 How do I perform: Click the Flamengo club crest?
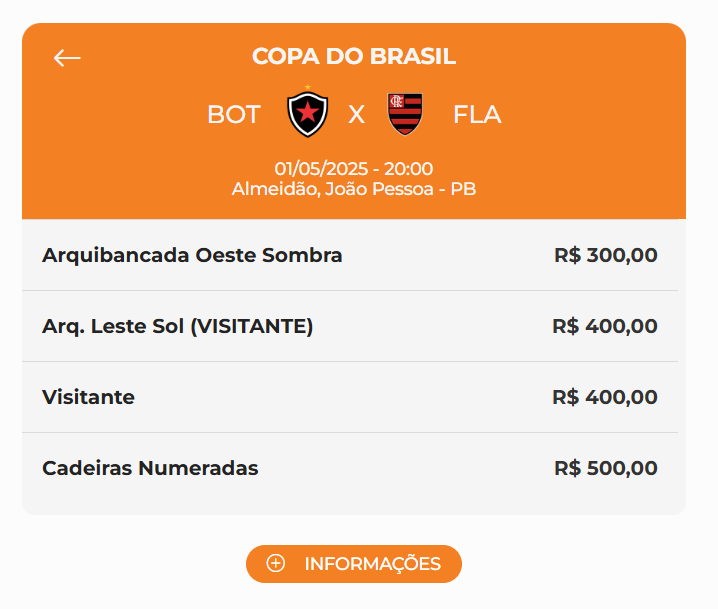coord(405,114)
